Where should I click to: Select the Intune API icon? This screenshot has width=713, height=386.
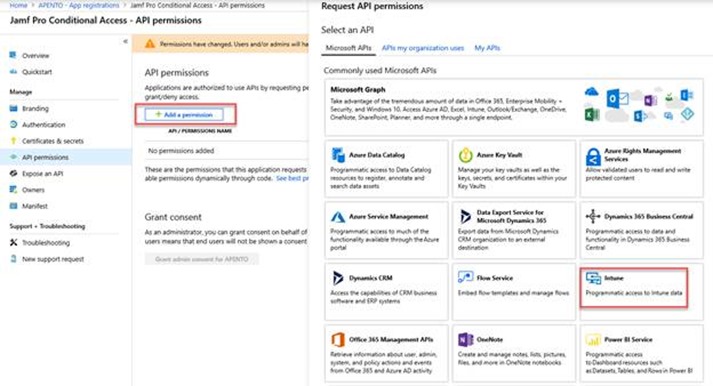coord(593,278)
